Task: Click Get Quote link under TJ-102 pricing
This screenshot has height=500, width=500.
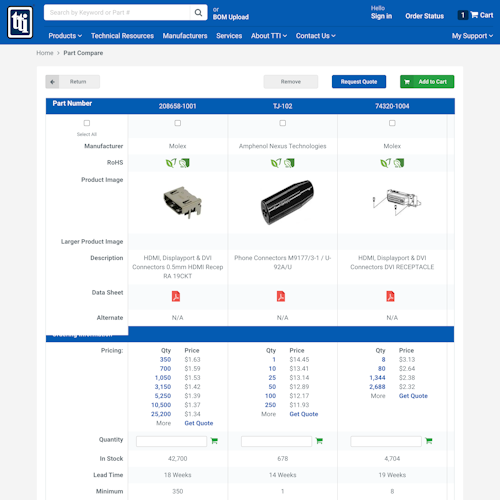Action: [304, 414]
